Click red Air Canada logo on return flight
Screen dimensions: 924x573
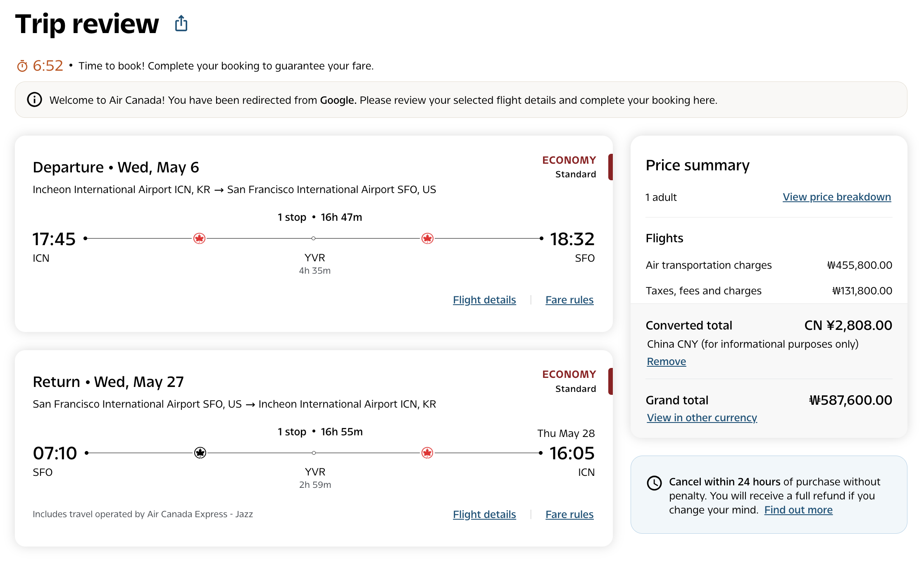pyautogui.click(x=427, y=453)
